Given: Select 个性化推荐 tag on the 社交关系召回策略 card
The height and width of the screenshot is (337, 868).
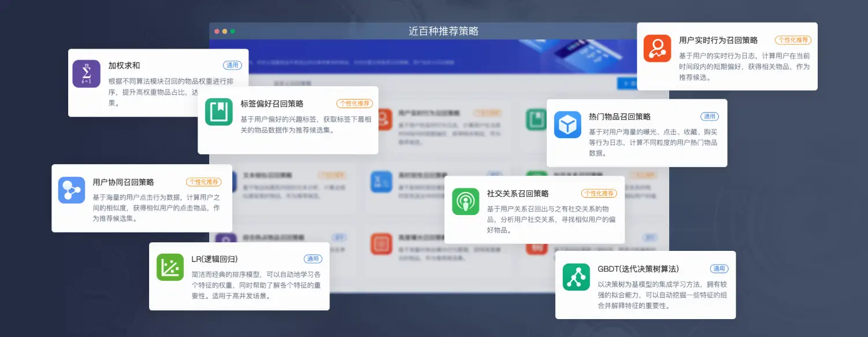Looking at the screenshot, I should [x=599, y=194].
